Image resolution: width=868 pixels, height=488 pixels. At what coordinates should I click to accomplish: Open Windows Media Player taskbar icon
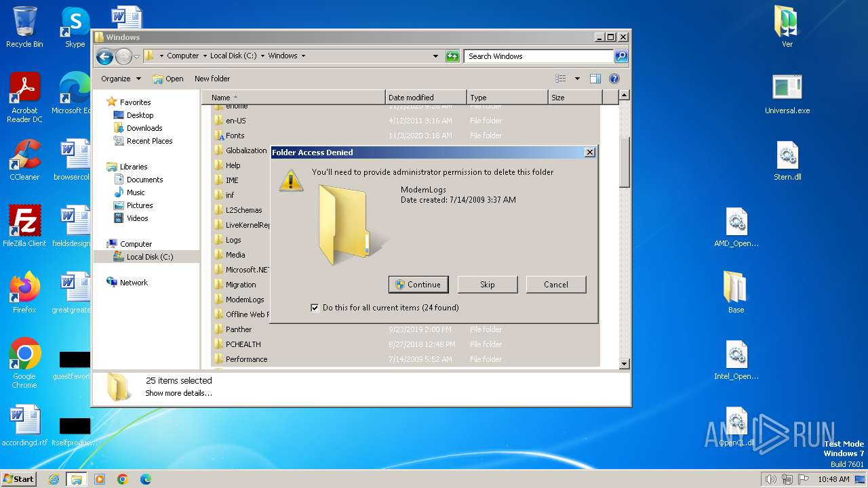tap(100, 479)
